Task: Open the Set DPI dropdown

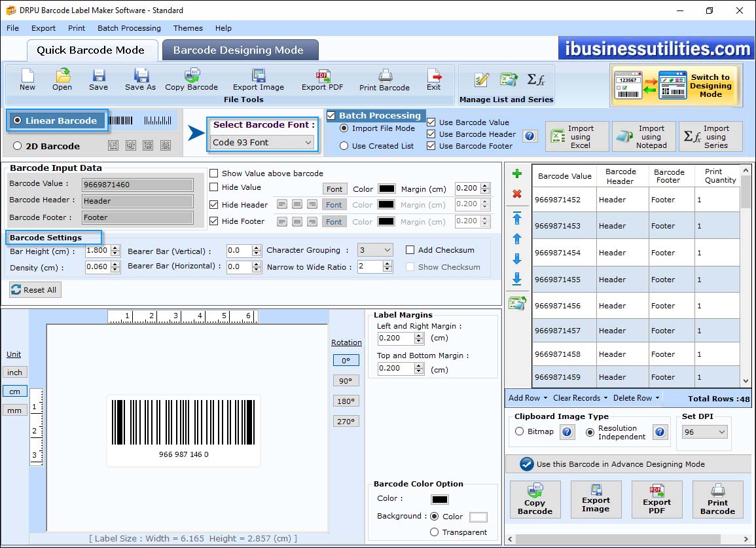Action: pyautogui.click(x=704, y=431)
